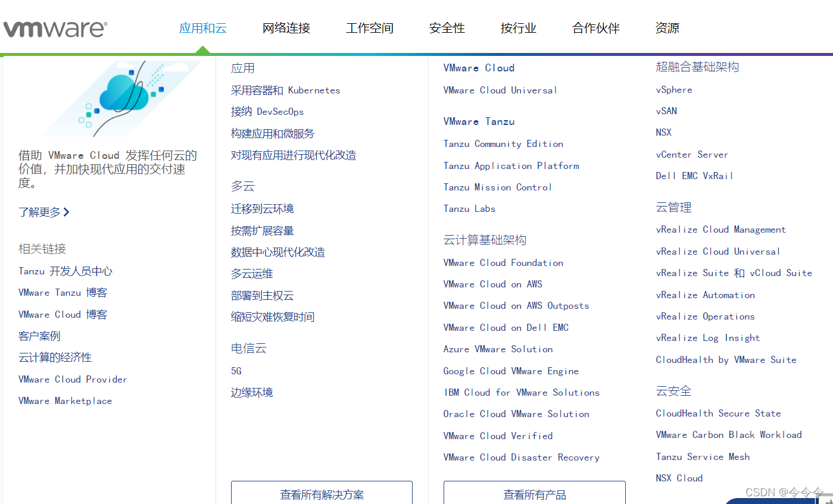
Task: Click the 了解更多 arrow link
Action: tap(44, 212)
